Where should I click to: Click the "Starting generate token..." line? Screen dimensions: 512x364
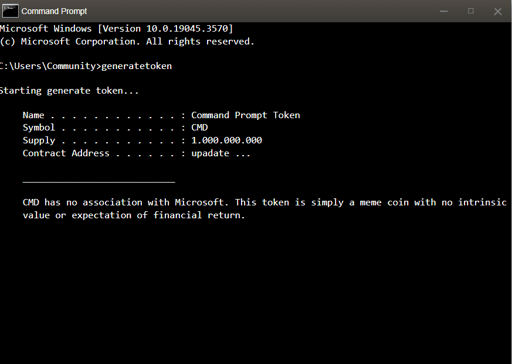point(69,91)
